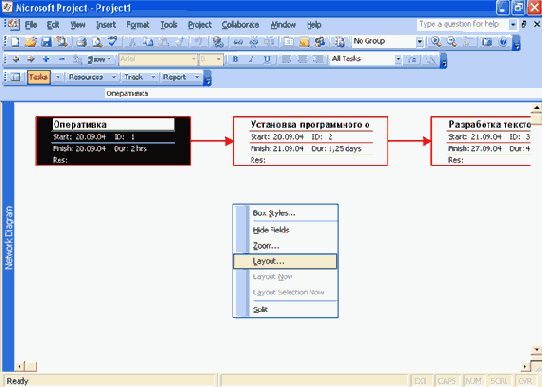The height and width of the screenshot is (387, 542).
Task: Click the Hide Subtasks minus icon
Action: (x=62, y=59)
